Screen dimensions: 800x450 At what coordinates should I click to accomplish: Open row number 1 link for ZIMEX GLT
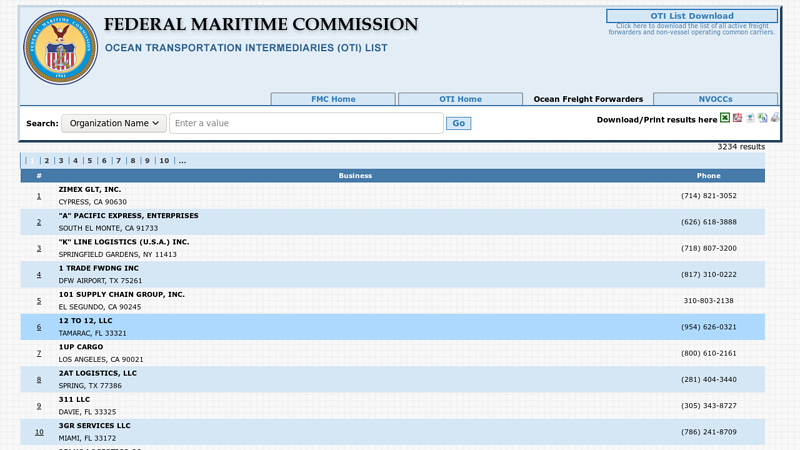pos(39,196)
